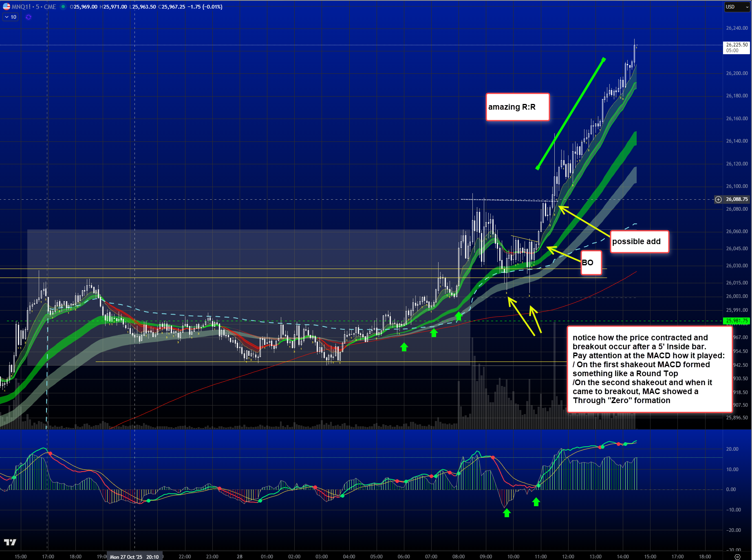Select the note starting "notice how the price contracted"
This screenshot has width=752, height=560.
pyautogui.click(x=650, y=369)
